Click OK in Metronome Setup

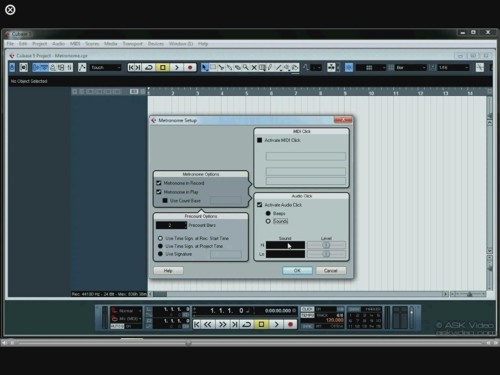tap(297, 270)
